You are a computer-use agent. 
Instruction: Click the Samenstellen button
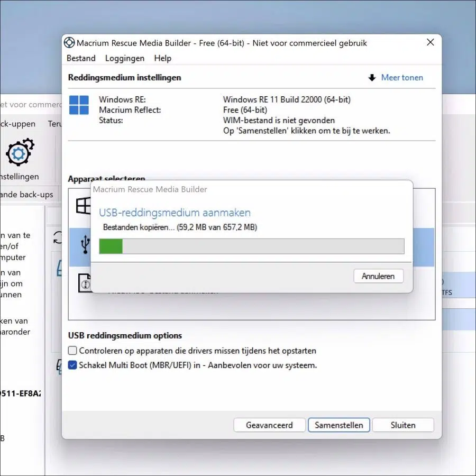[339, 425]
